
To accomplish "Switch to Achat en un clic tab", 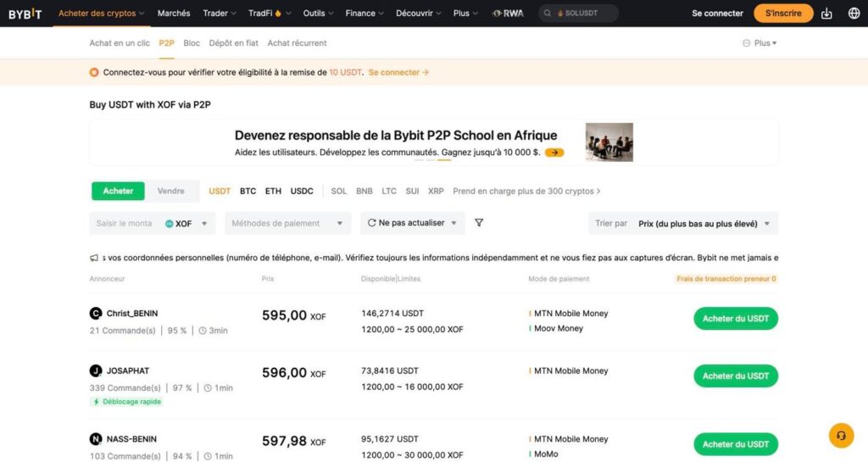I will pyautogui.click(x=120, y=43).
